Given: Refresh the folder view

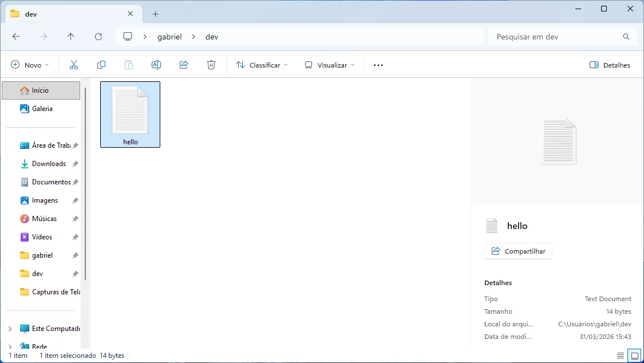Looking at the screenshot, I should tap(98, 37).
